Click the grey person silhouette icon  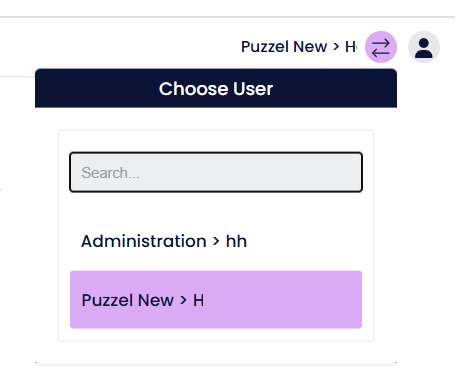click(x=424, y=48)
